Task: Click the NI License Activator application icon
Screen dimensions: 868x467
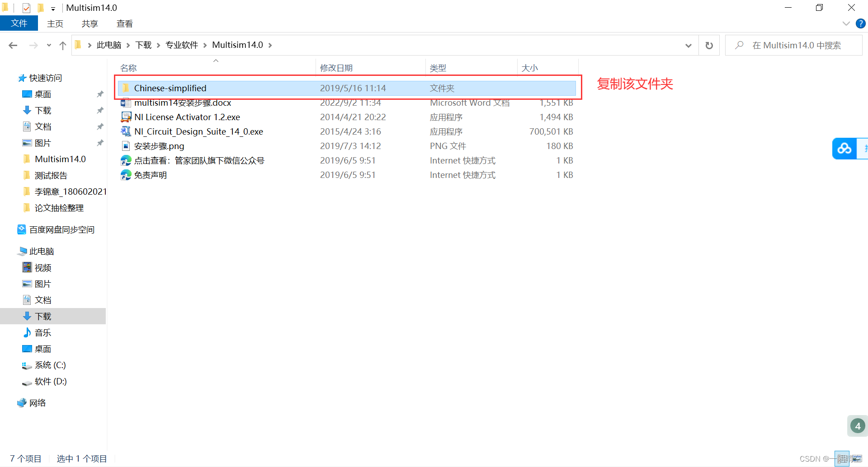Action: pyautogui.click(x=126, y=117)
